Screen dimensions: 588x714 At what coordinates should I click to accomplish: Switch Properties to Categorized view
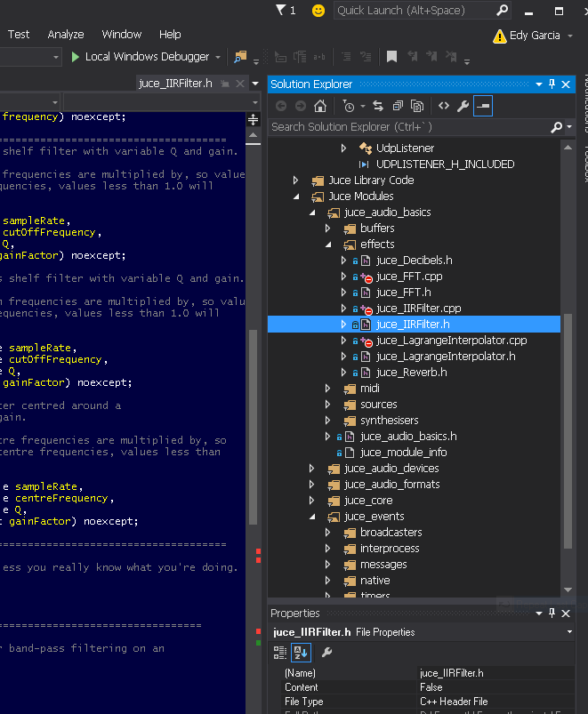click(279, 653)
